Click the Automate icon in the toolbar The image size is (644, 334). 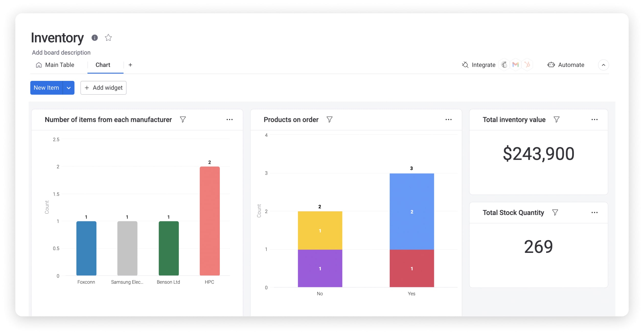click(551, 65)
